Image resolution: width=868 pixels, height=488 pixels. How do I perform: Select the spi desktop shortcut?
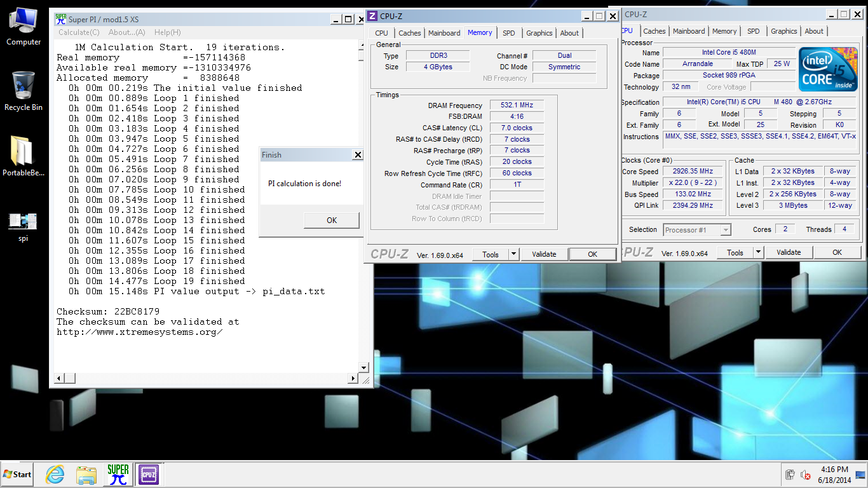click(23, 227)
